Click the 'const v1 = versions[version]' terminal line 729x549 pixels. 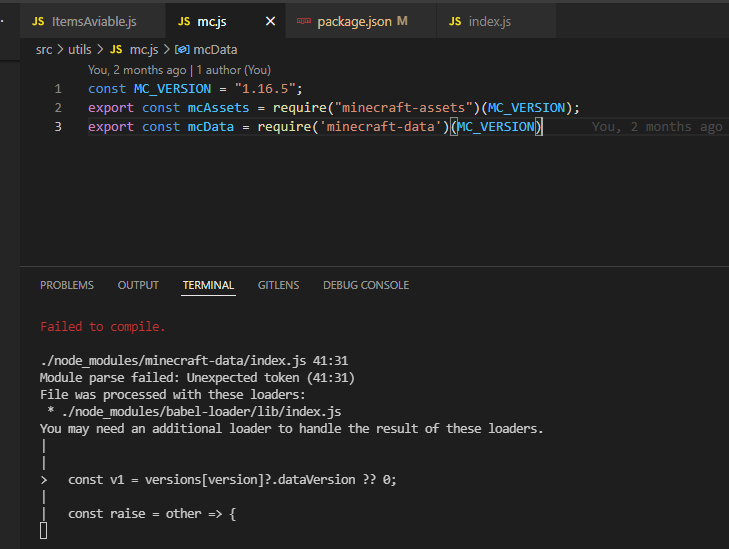[x=232, y=480]
